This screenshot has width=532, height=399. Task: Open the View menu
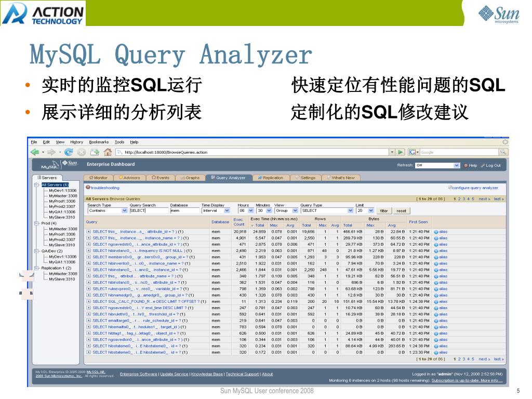coord(60,142)
